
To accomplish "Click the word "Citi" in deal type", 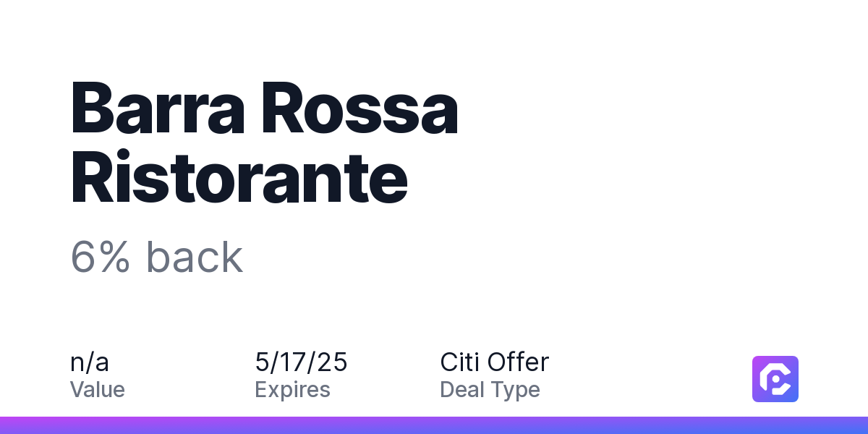I will (x=459, y=362).
